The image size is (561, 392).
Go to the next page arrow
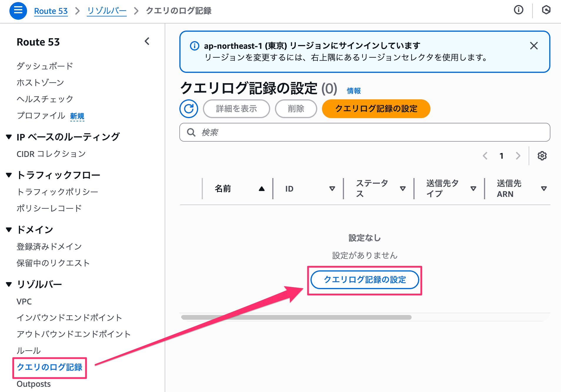point(518,156)
